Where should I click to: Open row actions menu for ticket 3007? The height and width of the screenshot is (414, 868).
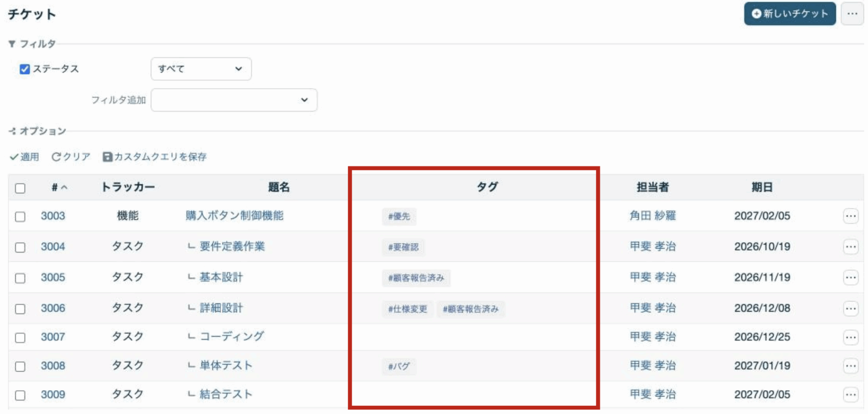tap(851, 338)
